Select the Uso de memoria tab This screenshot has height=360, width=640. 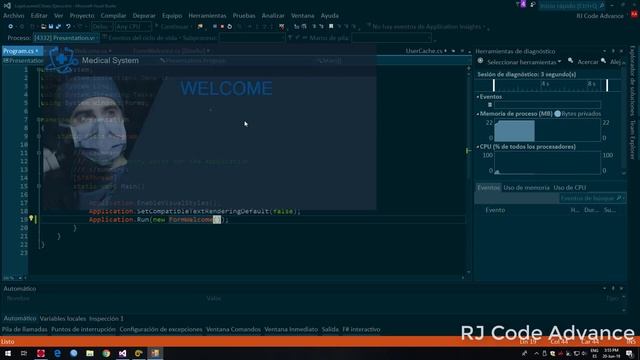526,188
